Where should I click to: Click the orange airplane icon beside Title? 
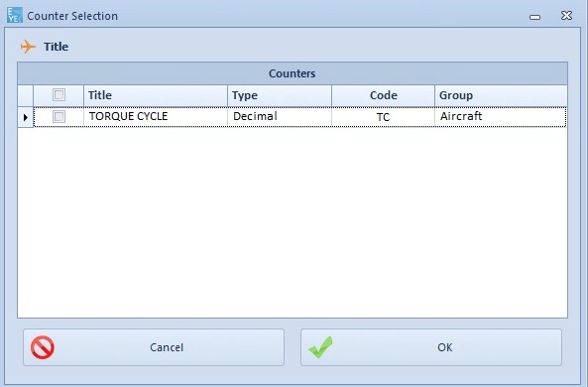tap(28, 47)
